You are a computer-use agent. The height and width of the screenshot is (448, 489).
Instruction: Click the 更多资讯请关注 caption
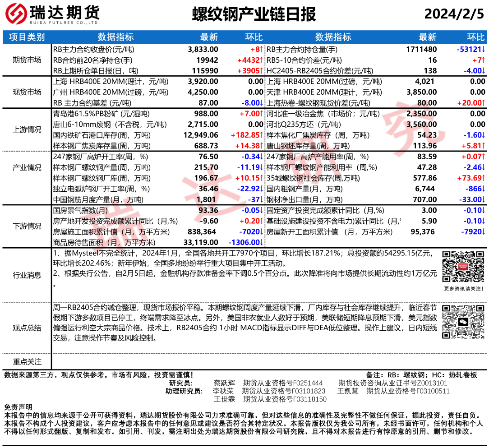[464, 289]
